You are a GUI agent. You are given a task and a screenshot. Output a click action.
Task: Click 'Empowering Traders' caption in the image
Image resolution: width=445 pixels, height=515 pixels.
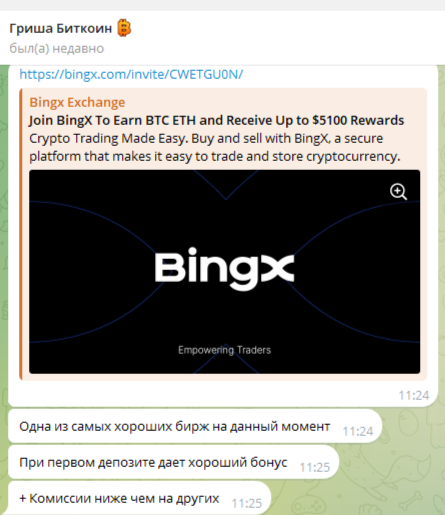pyautogui.click(x=224, y=350)
